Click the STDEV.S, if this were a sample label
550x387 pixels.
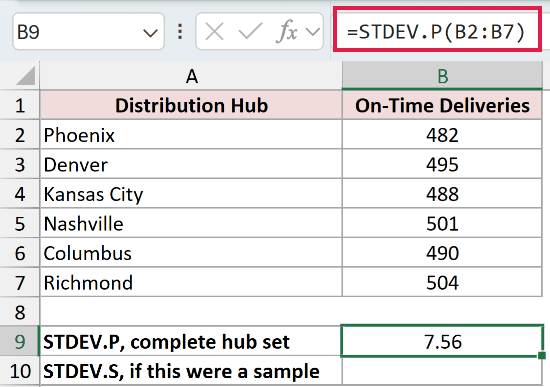[191, 371]
